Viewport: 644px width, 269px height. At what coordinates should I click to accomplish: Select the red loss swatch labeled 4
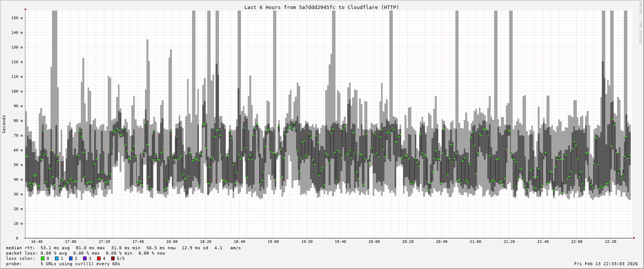point(99,258)
